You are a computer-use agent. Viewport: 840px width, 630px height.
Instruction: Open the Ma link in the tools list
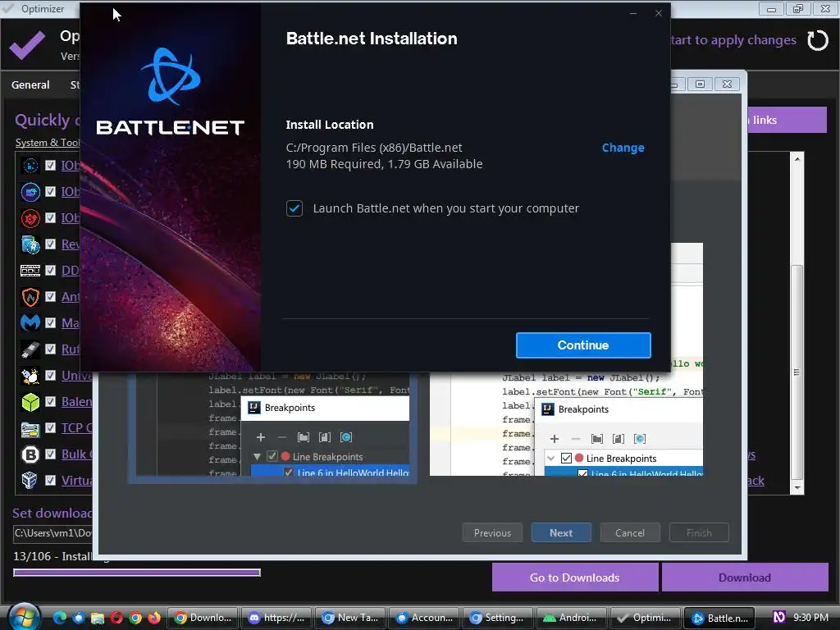(x=71, y=322)
